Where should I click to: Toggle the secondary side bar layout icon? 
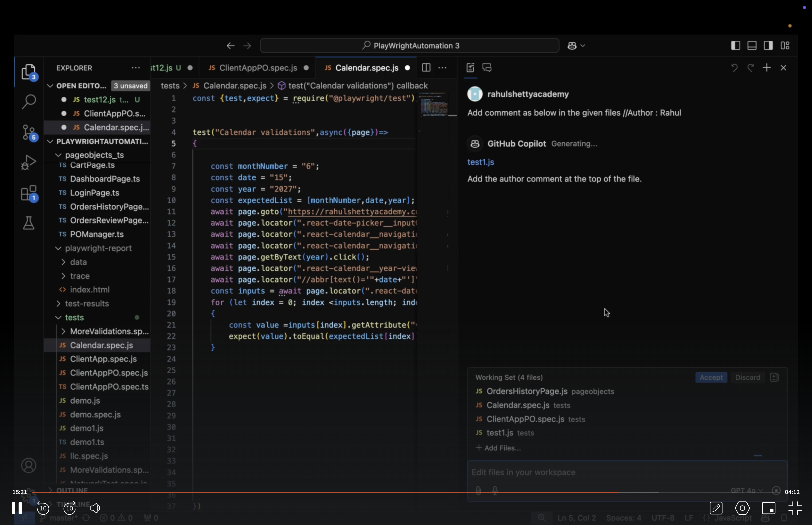click(768, 46)
